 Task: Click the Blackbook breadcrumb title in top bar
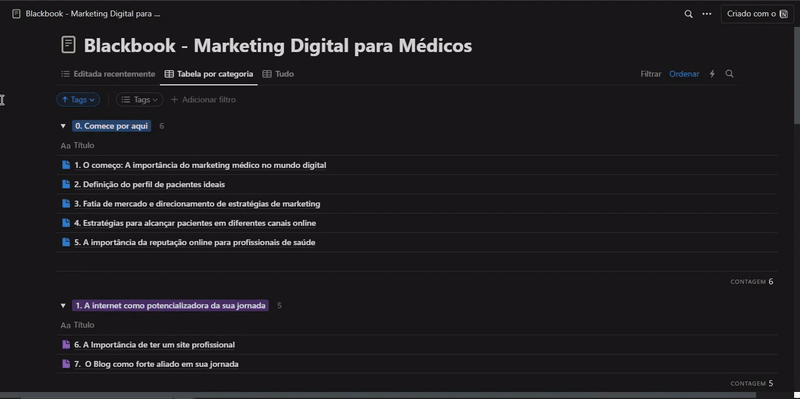(93, 14)
